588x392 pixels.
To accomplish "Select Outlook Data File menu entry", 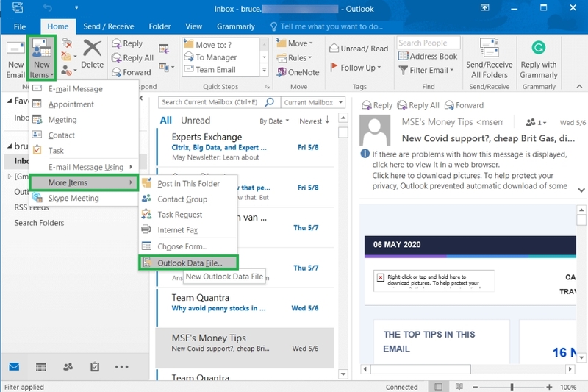I will click(x=190, y=263).
